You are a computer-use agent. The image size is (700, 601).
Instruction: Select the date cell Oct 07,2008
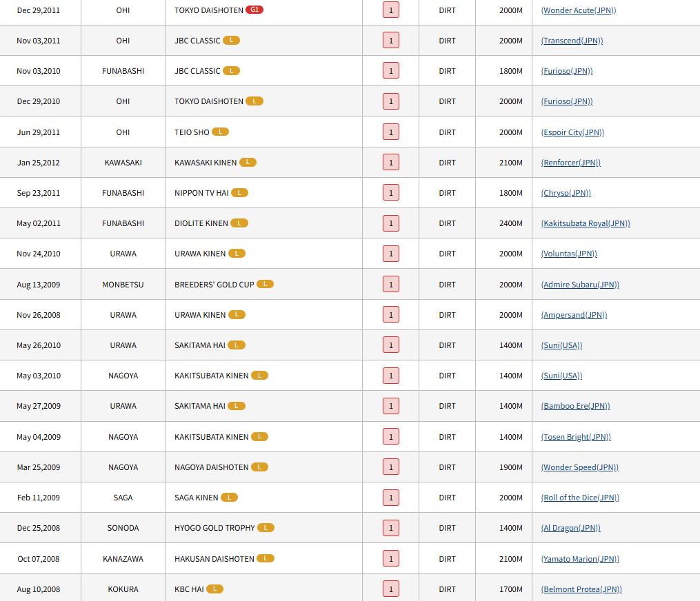click(39, 559)
